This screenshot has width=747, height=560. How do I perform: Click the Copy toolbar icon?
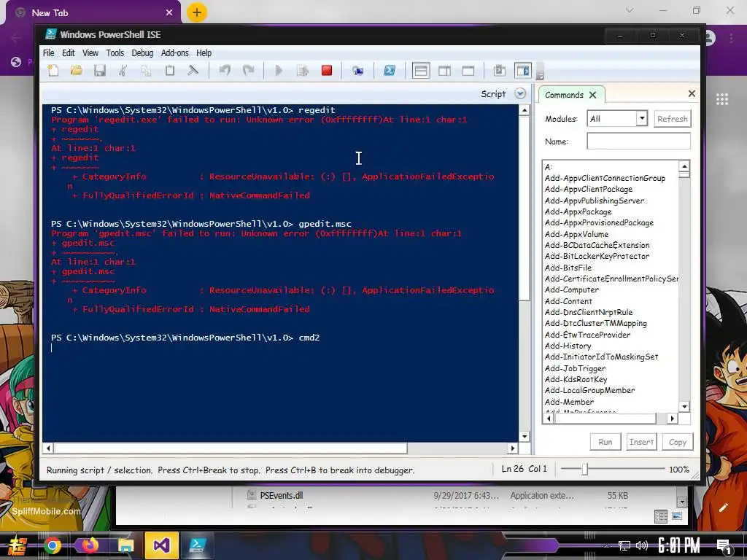click(146, 71)
